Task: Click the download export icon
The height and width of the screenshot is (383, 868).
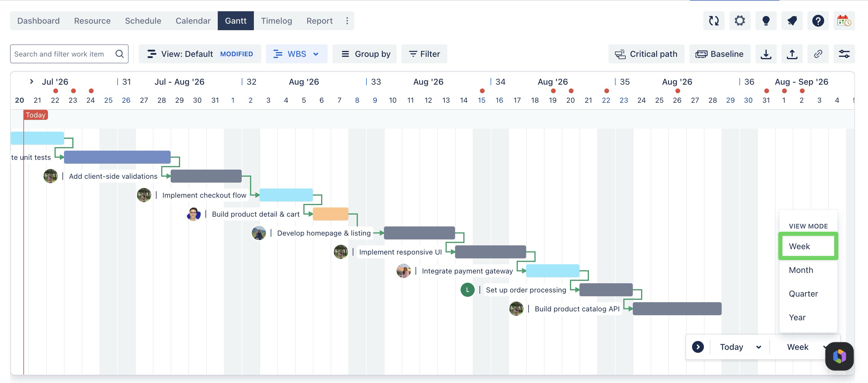Action: pos(766,54)
